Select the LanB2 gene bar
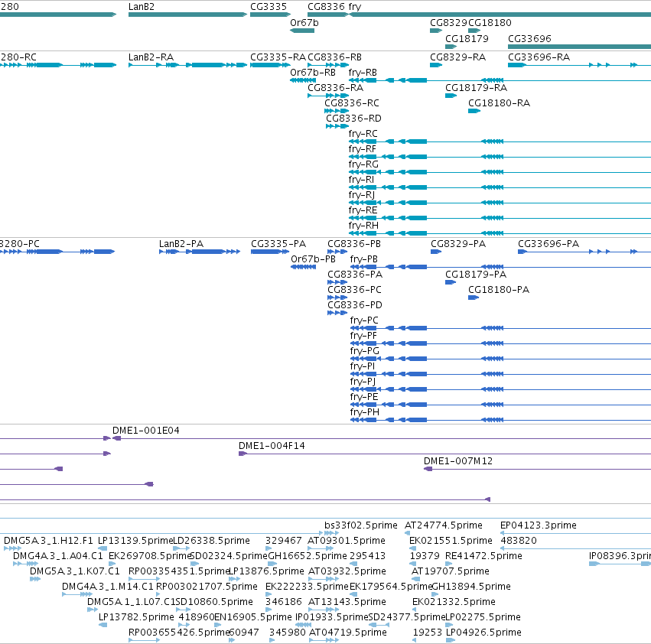Image resolution: width=651 pixels, height=644 pixels. tap(187, 15)
